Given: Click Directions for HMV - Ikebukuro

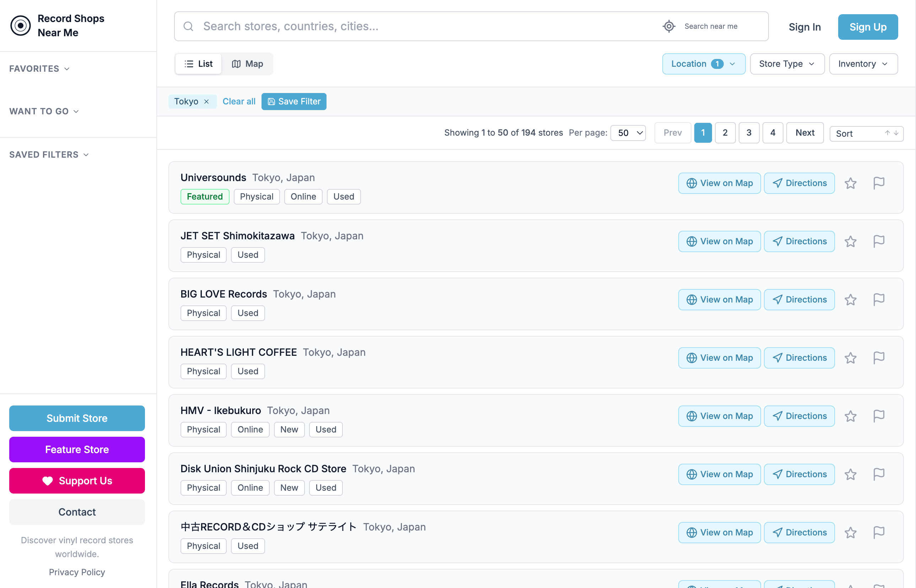Looking at the screenshot, I should 799,416.
